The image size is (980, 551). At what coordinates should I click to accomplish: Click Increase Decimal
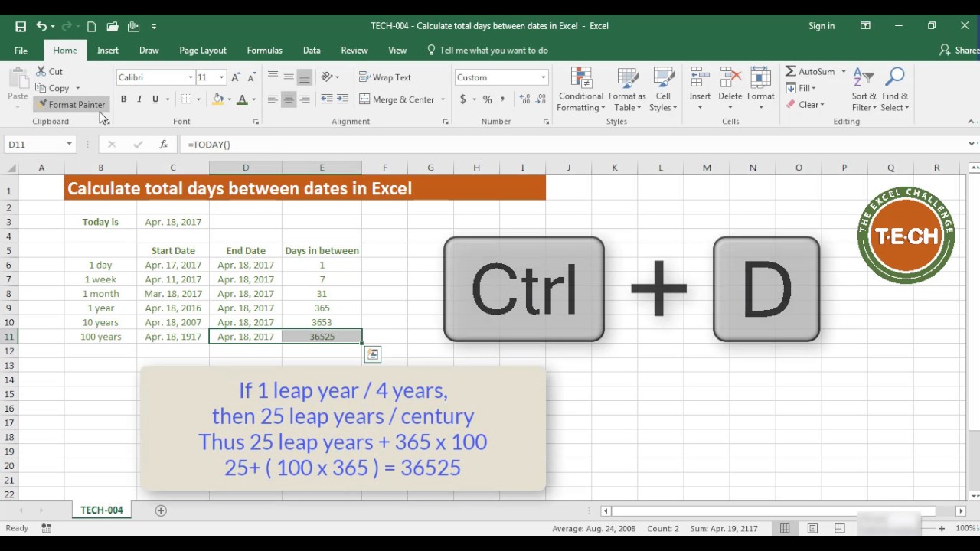[524, 99]
